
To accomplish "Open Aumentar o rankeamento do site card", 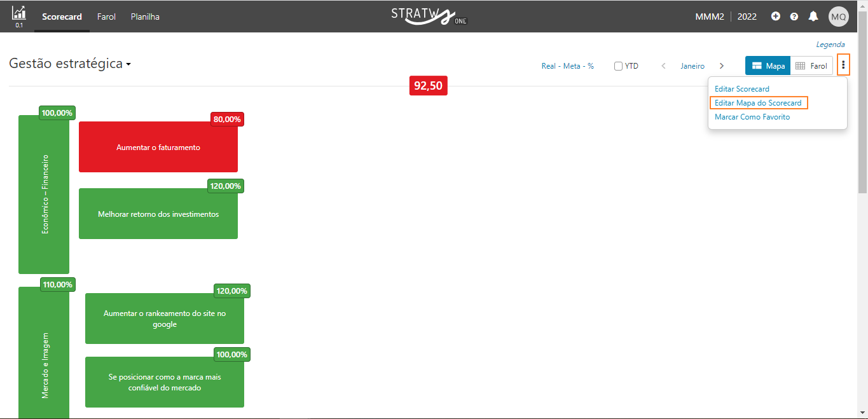I will tap(165, 319).
